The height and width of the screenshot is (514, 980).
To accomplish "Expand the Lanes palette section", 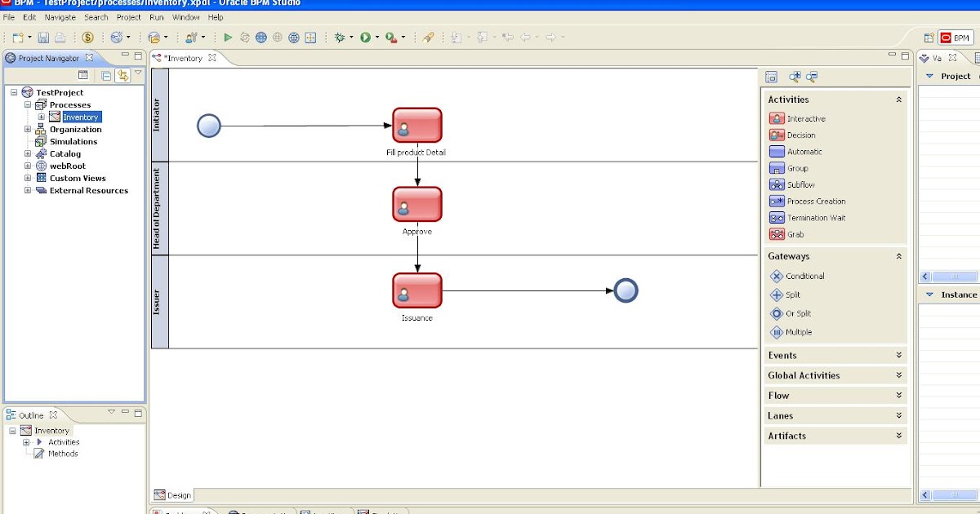I will [x=898, y=415].
